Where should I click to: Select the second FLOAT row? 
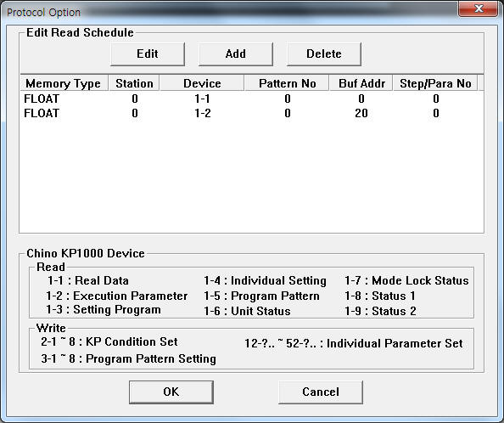(251, 113)
